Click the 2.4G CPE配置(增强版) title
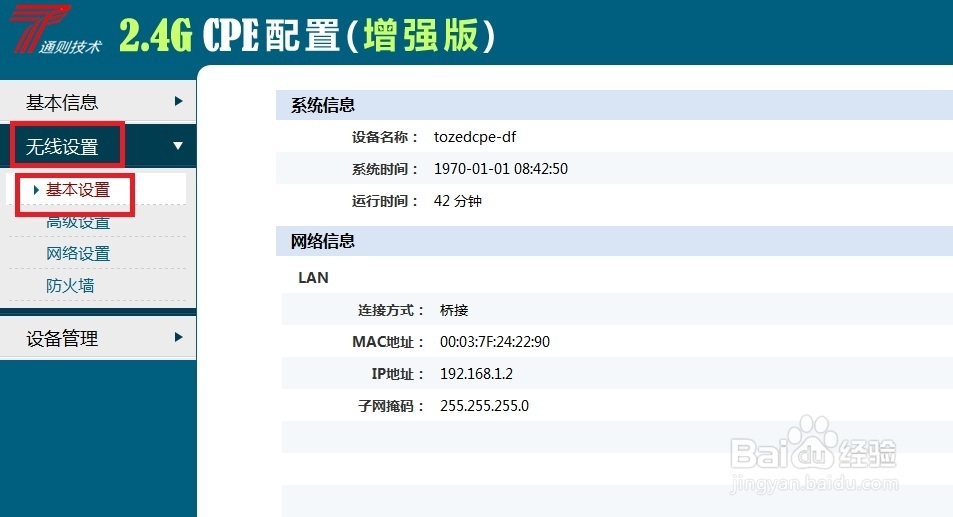Viewport: 953px width, 517px height. click(x=307, y=35)
